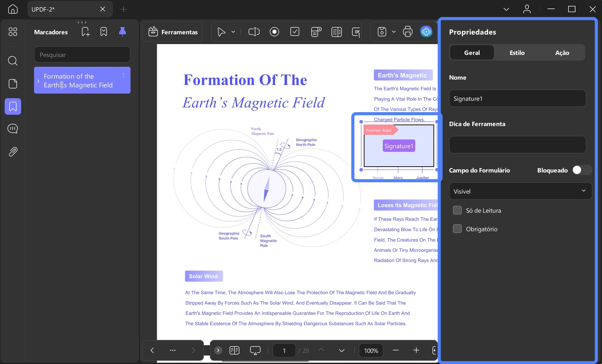The width and height of the screenshot is (602, 364).
Task: Select the checkbox form field tool
Action: (295, 32)
